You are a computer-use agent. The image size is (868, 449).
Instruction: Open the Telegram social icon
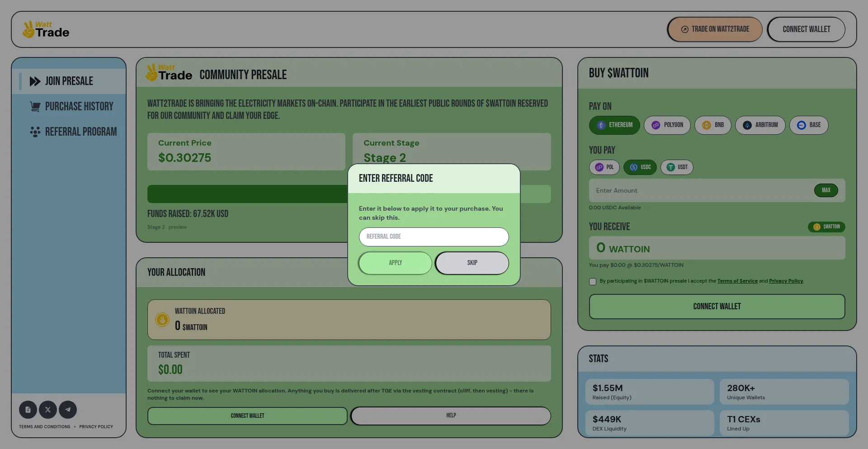tap(68, 410)
